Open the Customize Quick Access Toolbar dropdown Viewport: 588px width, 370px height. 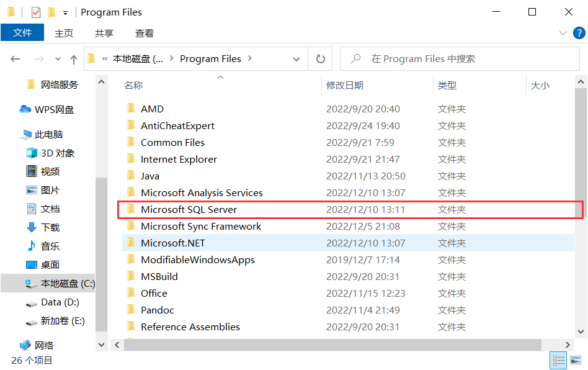pos(65,13)
